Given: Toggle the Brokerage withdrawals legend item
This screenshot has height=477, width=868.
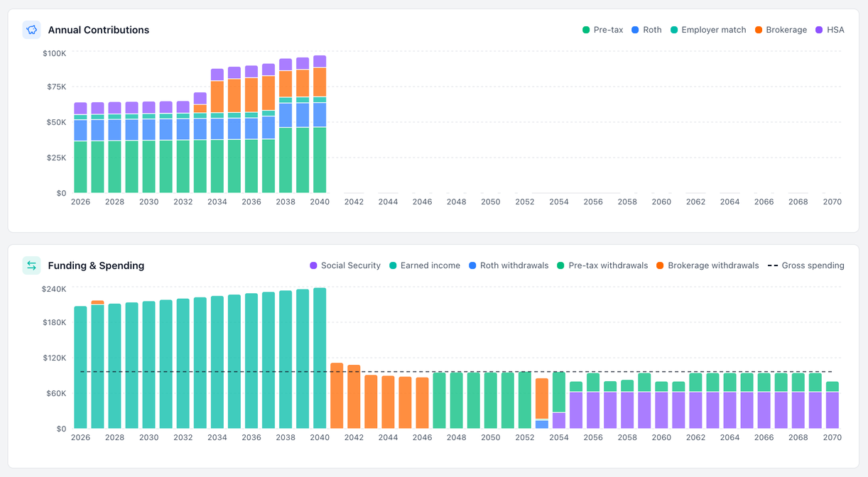Looking at the screenshot, I should point(708,265).
